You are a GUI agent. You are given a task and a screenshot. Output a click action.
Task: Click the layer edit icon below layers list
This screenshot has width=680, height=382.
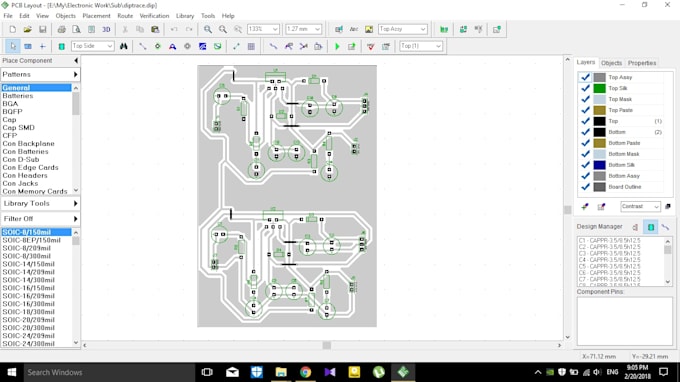tap(601, 206)
